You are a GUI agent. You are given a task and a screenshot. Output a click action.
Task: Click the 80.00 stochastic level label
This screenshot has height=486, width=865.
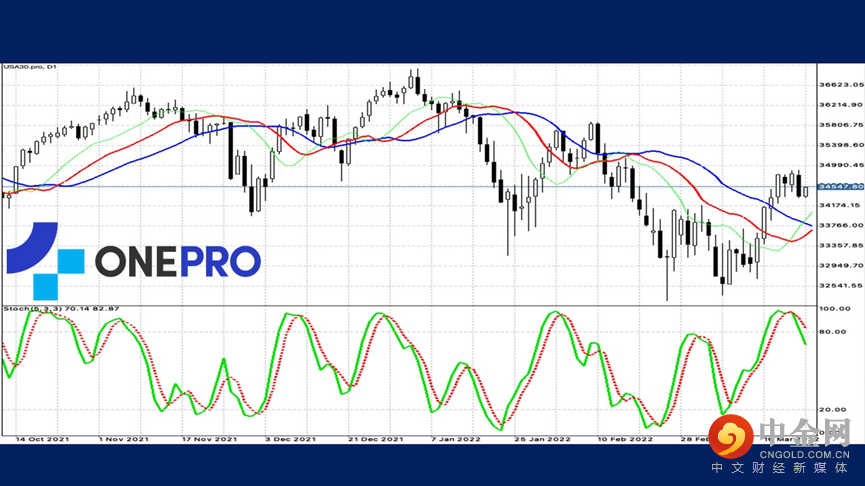click(x=833, y=332)
